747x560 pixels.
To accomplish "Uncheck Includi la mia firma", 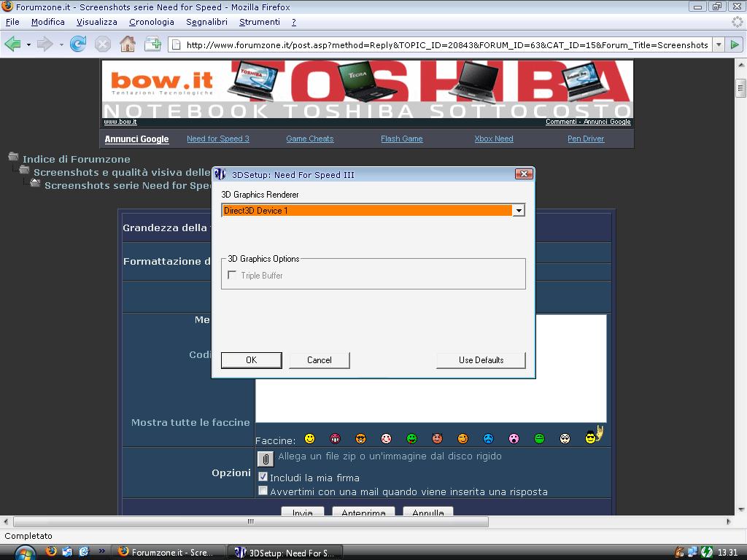I will pyautogui.click(x=263, y=477).
